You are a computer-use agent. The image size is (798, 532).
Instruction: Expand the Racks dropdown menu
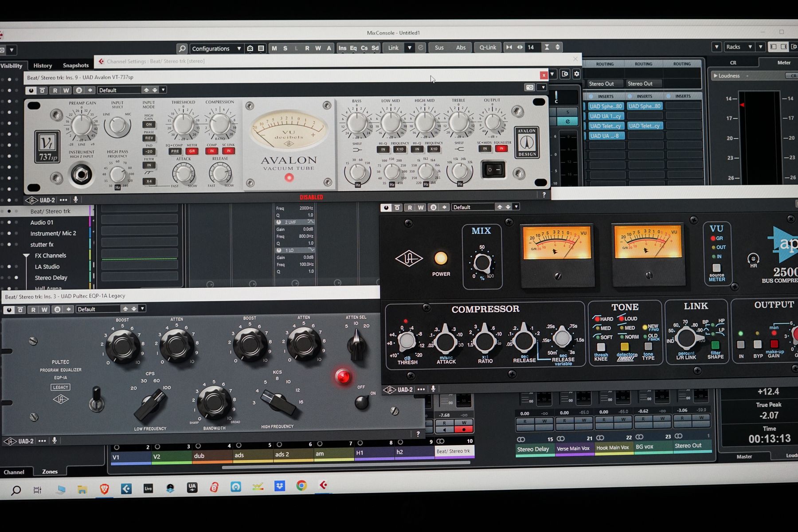(x=738, y=47)
